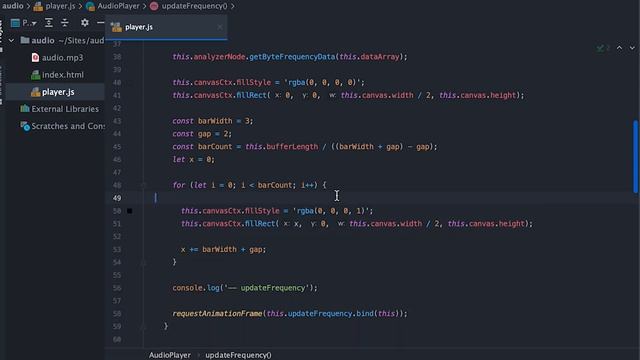Click getByteFrequencyData method name
Image resolution: width=640 pixels, height=360 pixels.
292,57
